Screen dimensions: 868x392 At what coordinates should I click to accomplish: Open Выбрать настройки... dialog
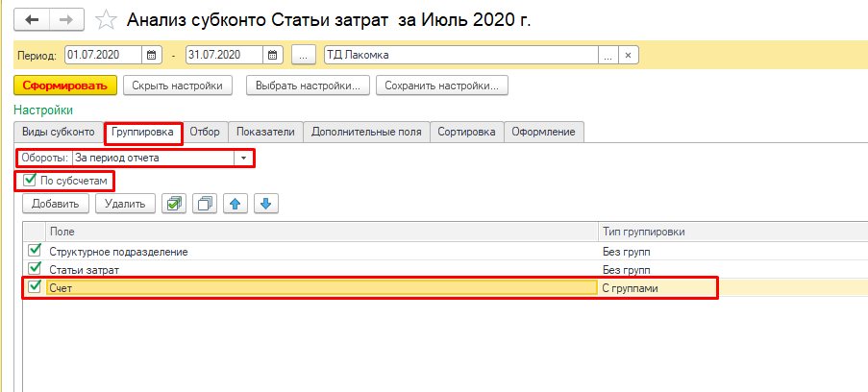point(309,86)
